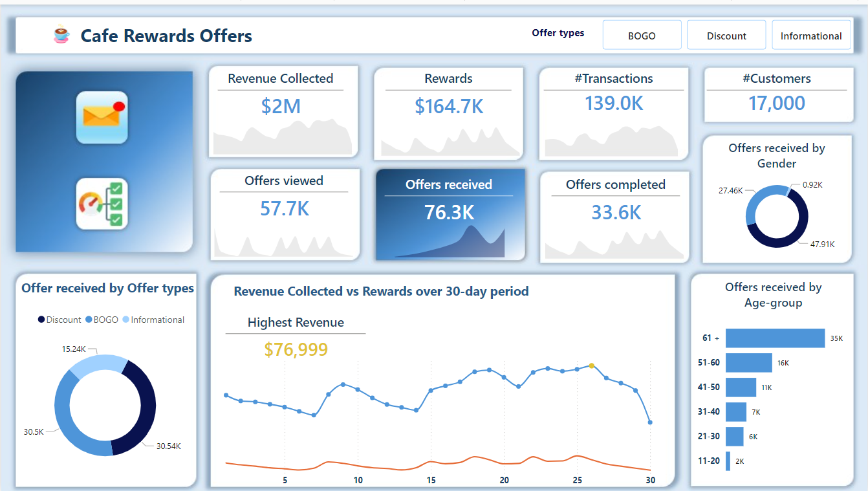Select the Informational legend item
The image size is (868, 491).
[x=157, y=320]
